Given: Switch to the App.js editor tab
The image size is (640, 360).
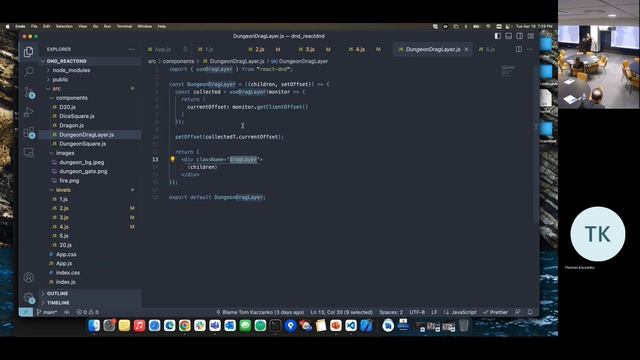Looking at the screenshot, I should click(167, 49).
